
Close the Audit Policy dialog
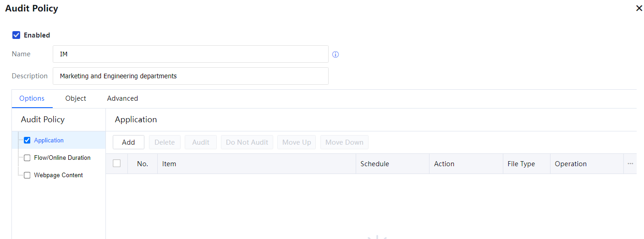639,8
